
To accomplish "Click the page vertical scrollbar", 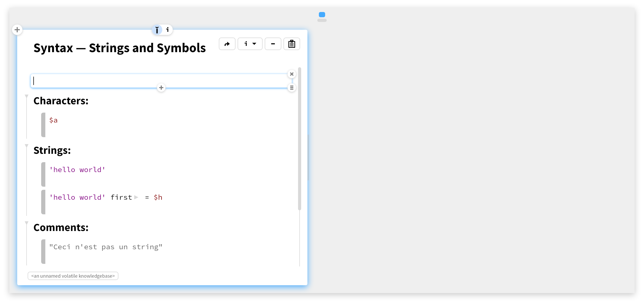I will pos(300,139).
